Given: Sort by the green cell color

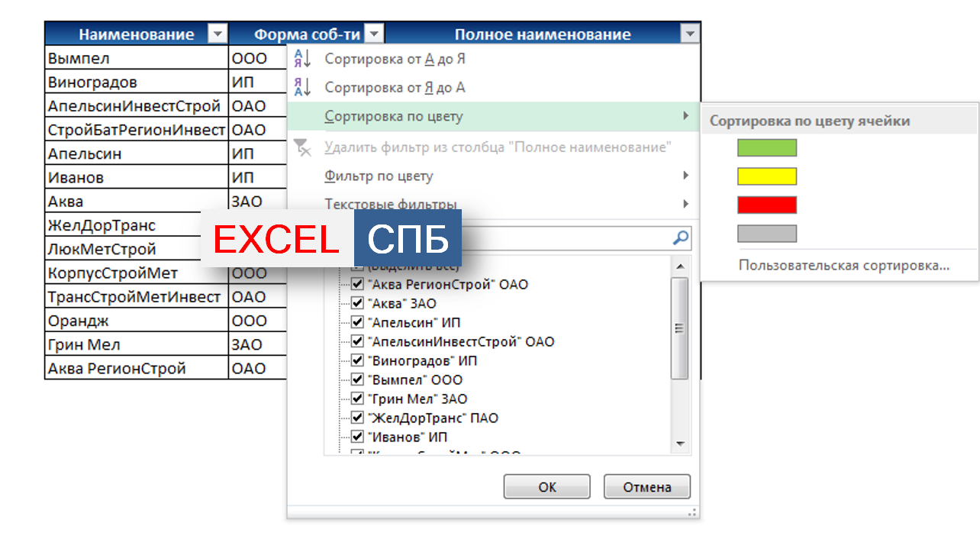Looking at the screenshot, I should (x=766, y=148).
